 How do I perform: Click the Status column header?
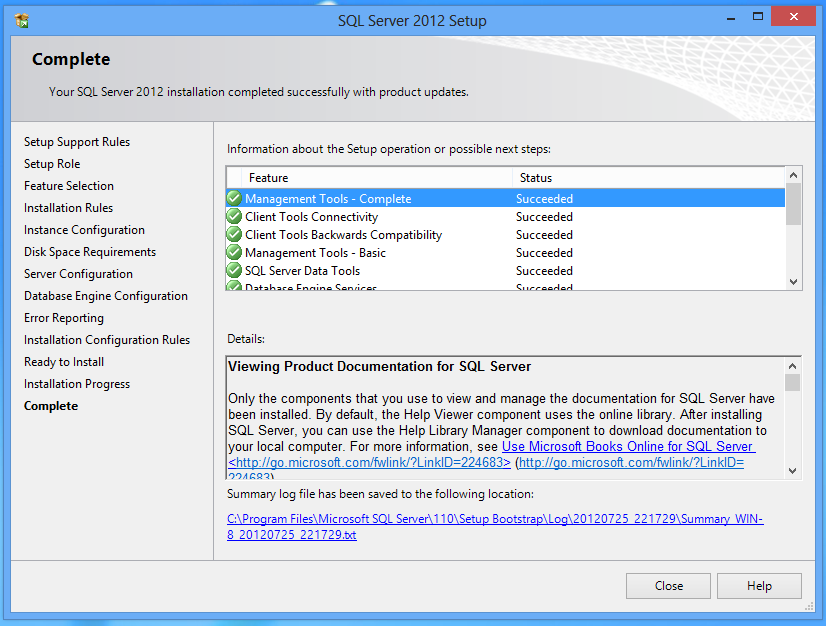pos(649,178)
